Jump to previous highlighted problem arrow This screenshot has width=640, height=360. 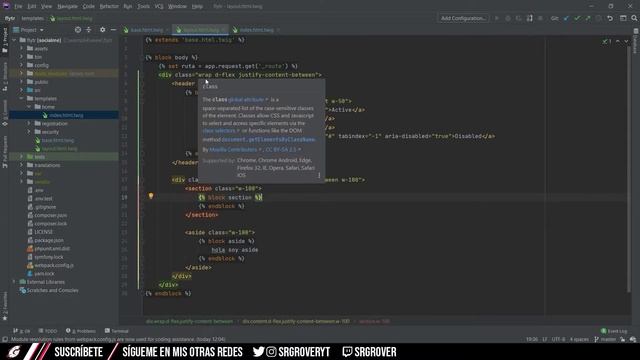[618, 41]
